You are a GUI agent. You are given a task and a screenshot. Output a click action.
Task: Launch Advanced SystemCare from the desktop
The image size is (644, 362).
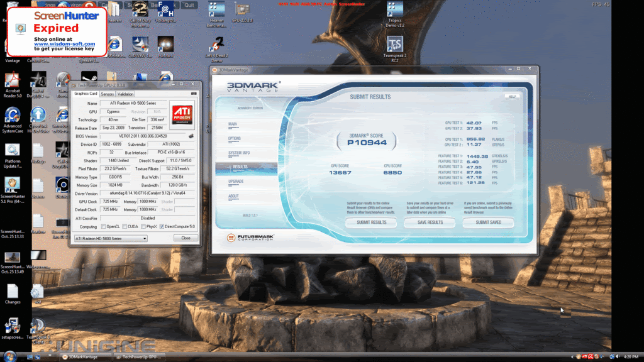coord(13,120)
